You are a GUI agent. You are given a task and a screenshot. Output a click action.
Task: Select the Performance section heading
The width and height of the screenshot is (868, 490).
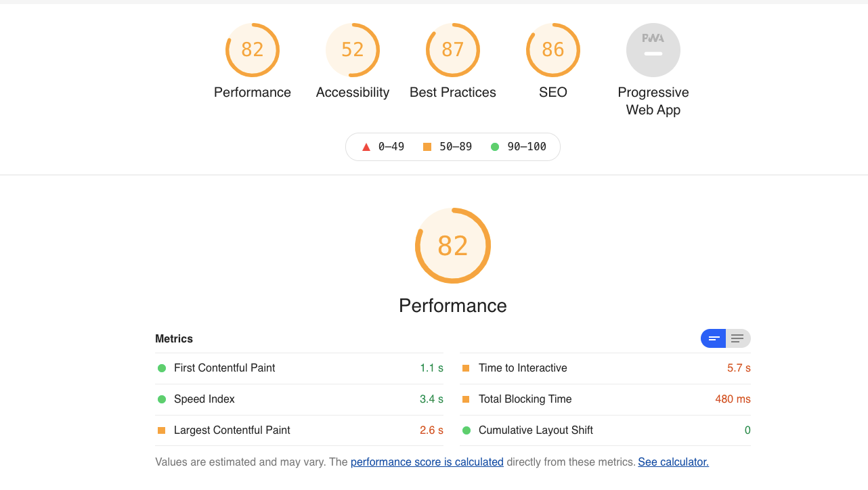452,305
